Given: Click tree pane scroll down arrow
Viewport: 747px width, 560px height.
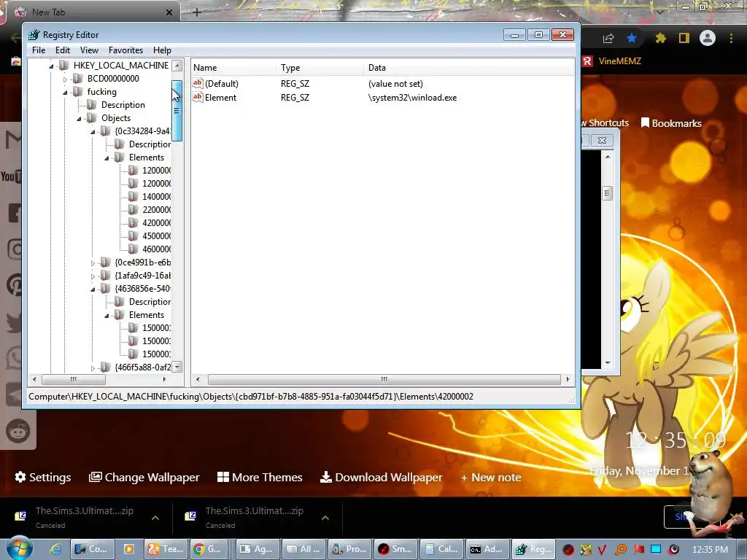Looking at the screenshot, I should pos(177,367).
